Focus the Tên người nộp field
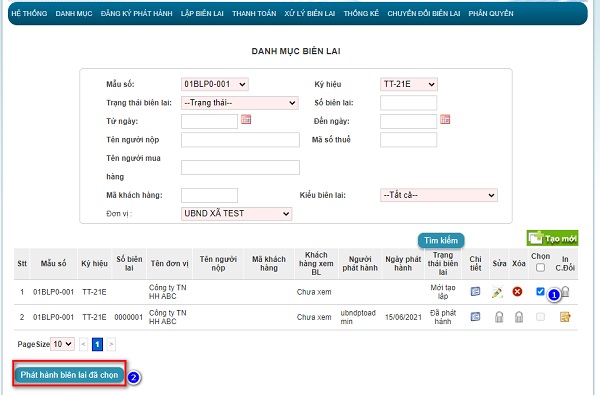The width and height of the screenshot is (600, 395). point(240,140)
